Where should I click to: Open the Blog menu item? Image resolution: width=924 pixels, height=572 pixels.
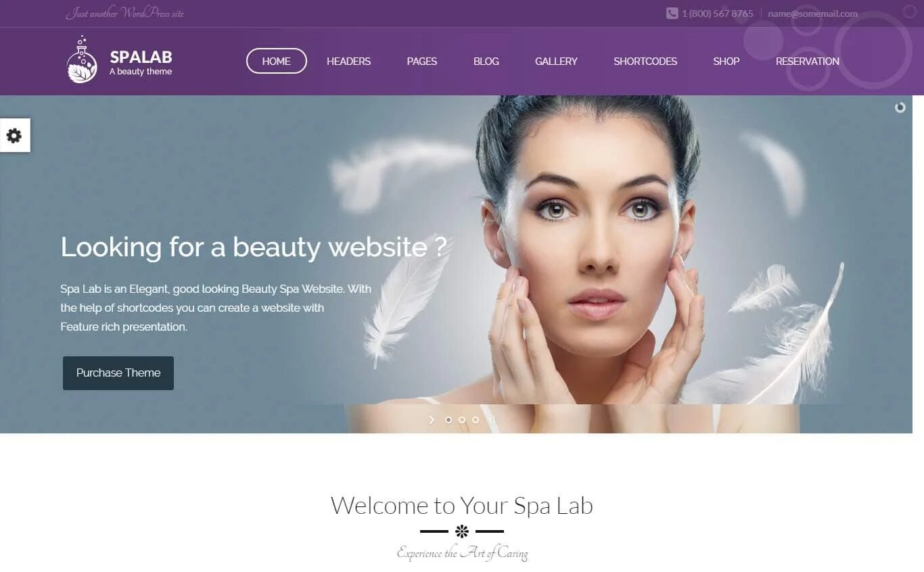click(x=486, y=61)
